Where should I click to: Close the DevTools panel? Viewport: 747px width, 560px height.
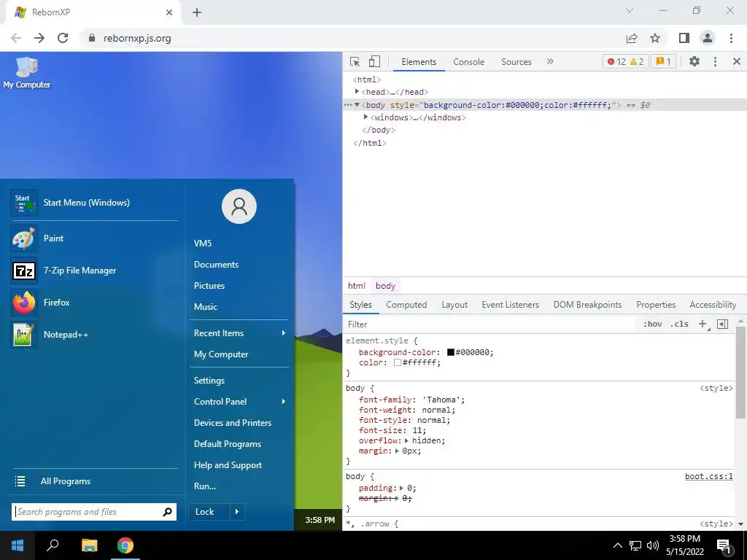737,61
